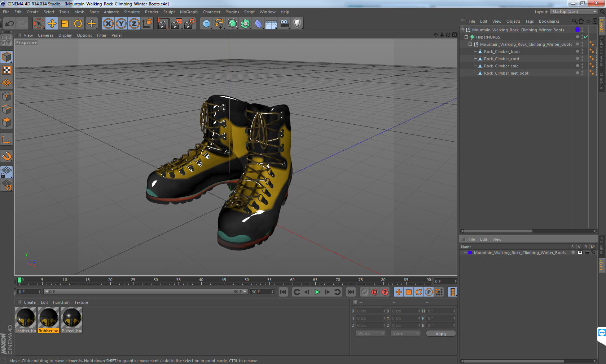Screen dimensions: 606x364
Task: Activate the Rotate tool
Action: tap(78, 24)
